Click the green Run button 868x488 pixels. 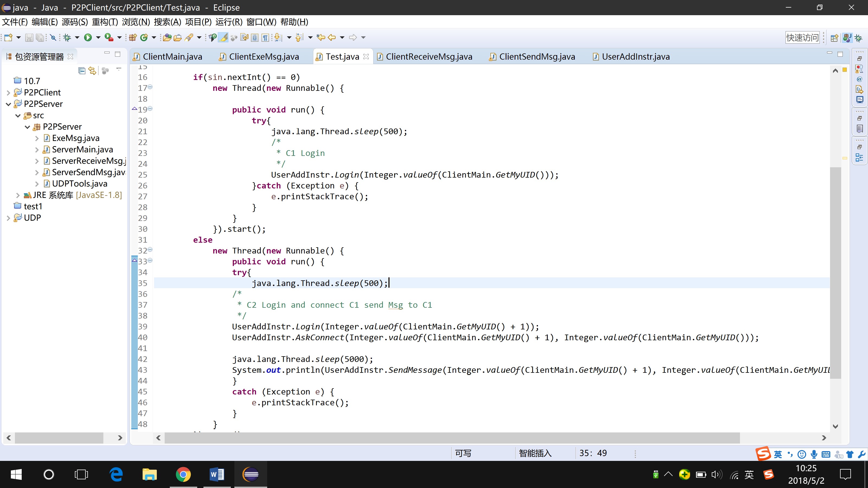pos(88,37)
